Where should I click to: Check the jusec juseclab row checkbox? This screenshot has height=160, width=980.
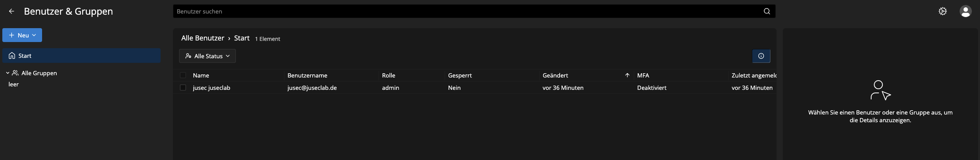click(183, 88)
